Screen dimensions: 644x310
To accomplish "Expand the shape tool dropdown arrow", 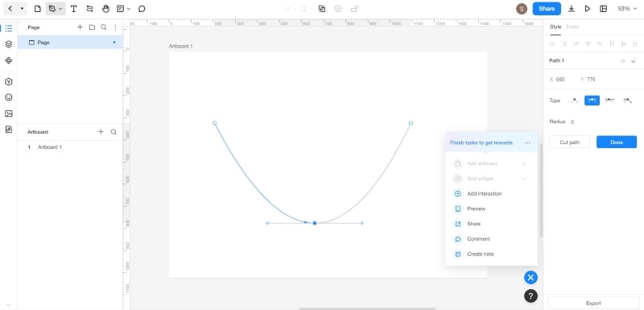I will 61,9.
